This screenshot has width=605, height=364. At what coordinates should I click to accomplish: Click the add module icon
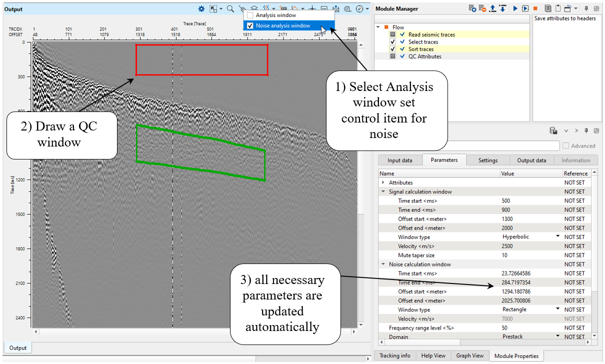tap(472, 8)
